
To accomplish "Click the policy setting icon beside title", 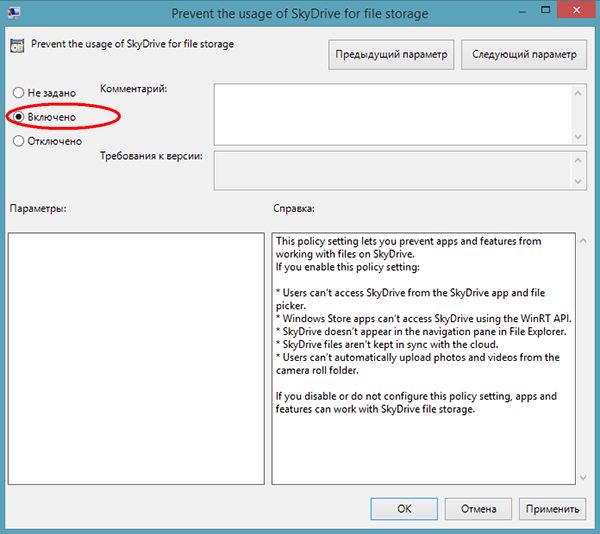I will 17,46.
